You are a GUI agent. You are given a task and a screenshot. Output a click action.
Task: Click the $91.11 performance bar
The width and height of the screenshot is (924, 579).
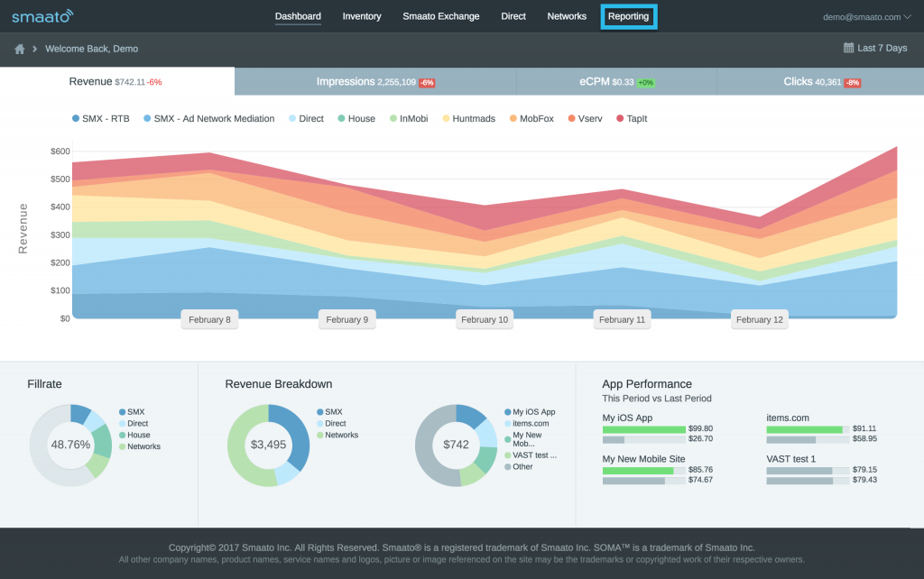808,429
